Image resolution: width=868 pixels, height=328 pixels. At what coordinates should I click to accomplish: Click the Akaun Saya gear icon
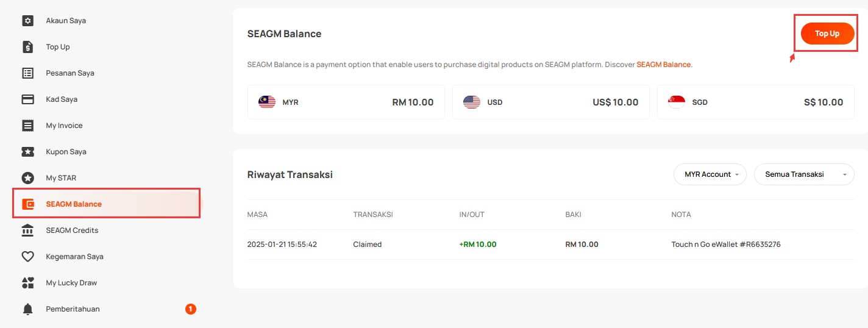27,21
